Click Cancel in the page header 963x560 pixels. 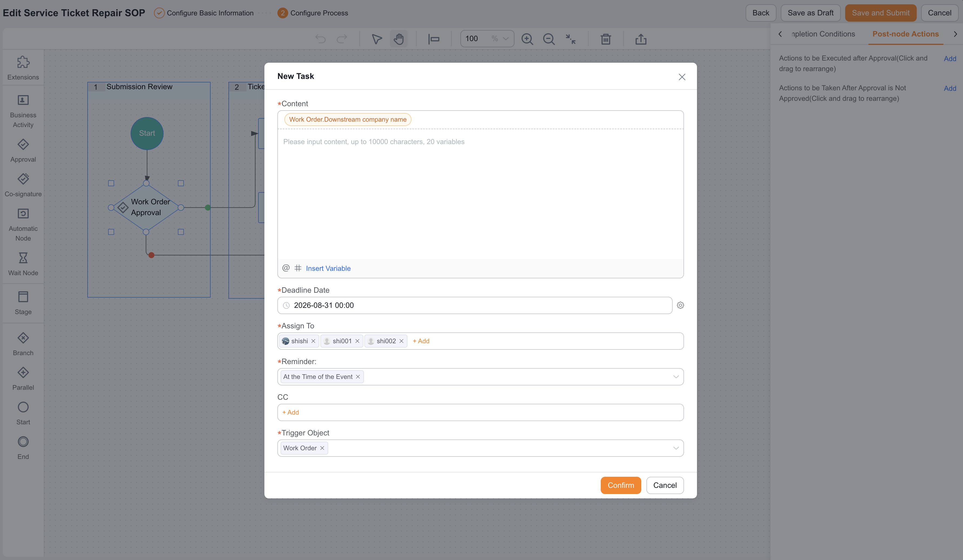click(940, 13)
